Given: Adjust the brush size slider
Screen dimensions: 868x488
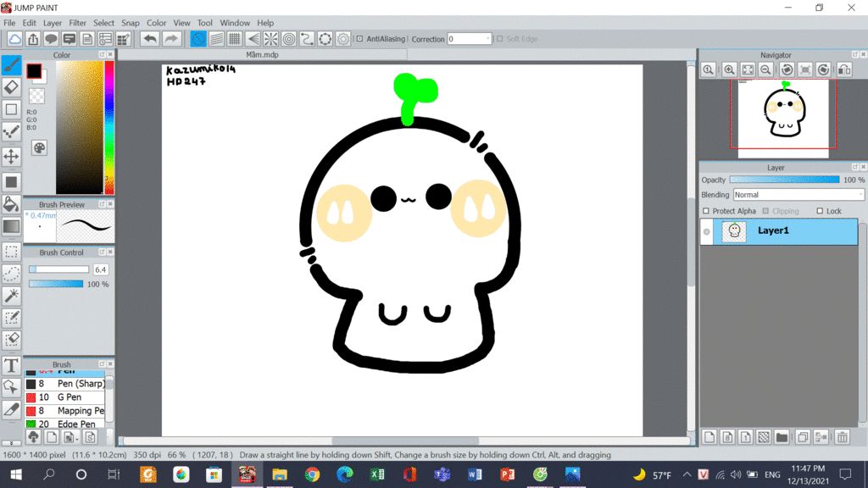Looking at the screenshot, I should [58, 269].
